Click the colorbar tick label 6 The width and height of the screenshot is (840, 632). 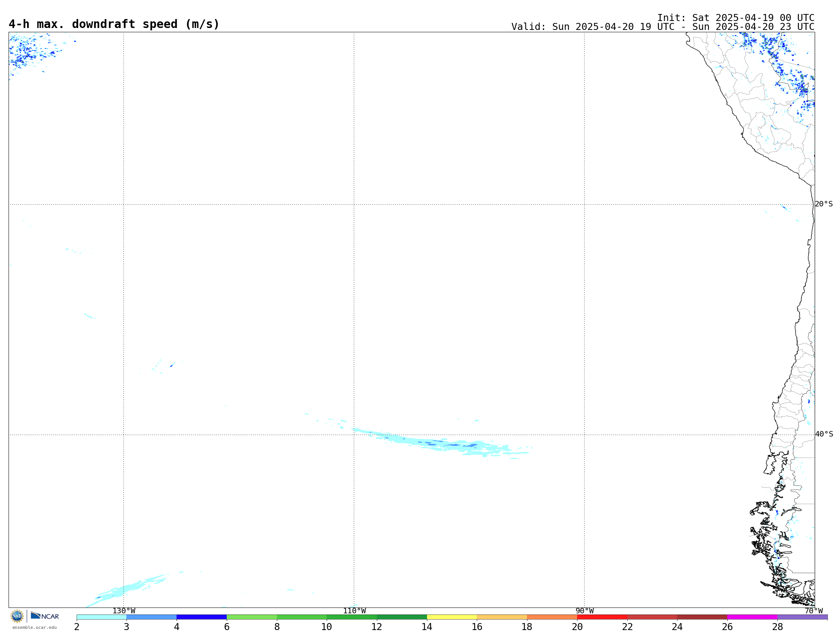coord(227,627)
